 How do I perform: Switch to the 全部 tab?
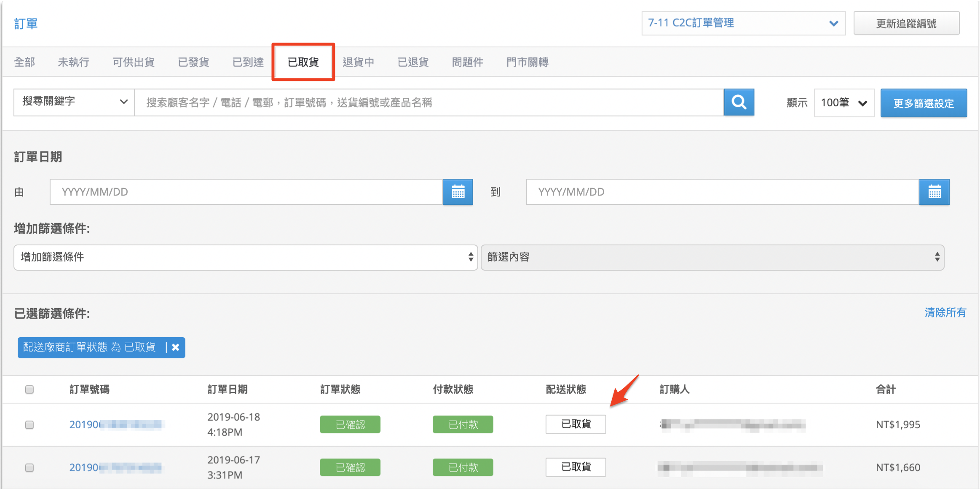click(x=24, y=62)
